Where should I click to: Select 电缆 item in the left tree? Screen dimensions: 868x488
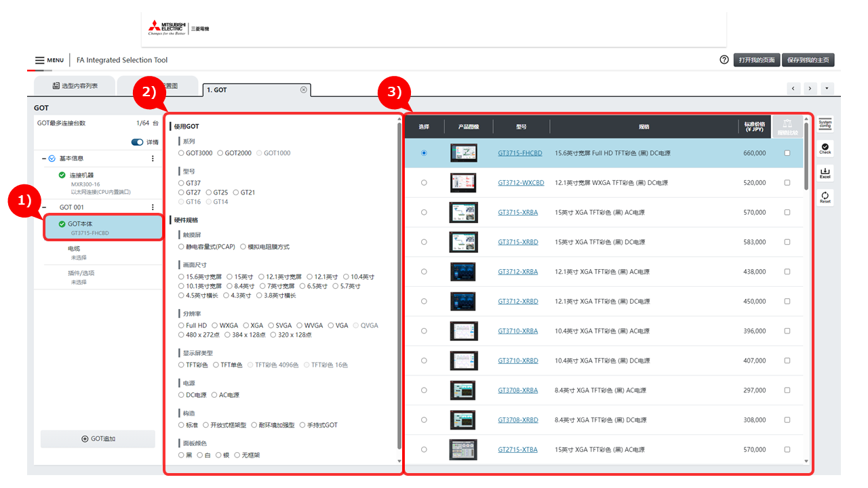75,249
